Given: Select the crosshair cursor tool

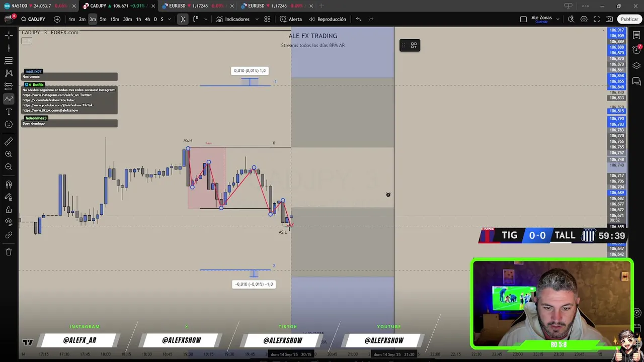Looking at the screenshot, I should pos(9,35).
